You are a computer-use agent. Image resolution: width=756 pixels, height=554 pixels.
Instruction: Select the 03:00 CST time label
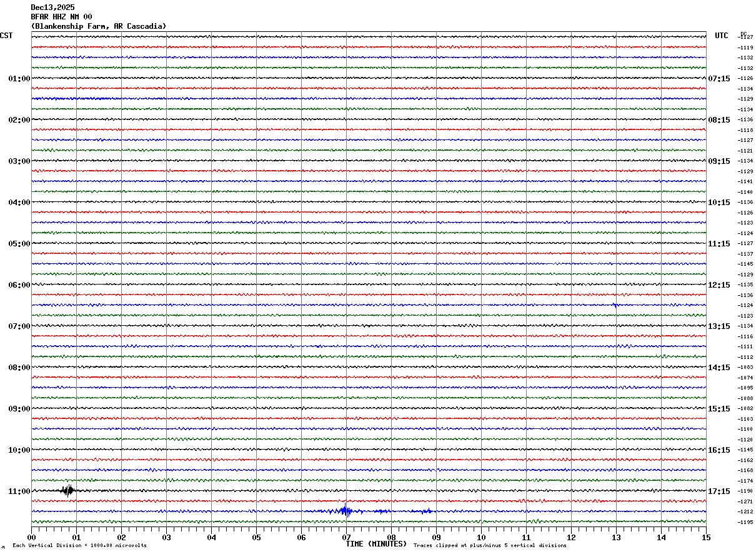(x=19, y=161)
